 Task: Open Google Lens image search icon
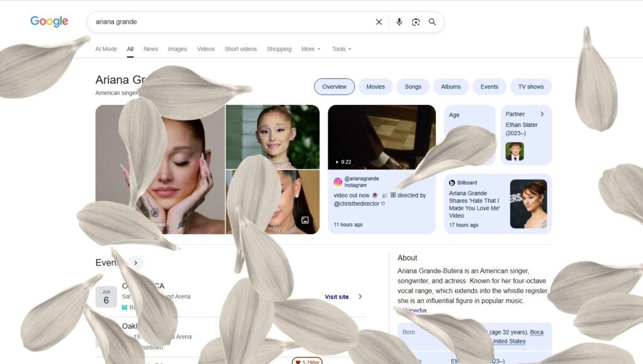pyautogui.click(x=416, y=22)
